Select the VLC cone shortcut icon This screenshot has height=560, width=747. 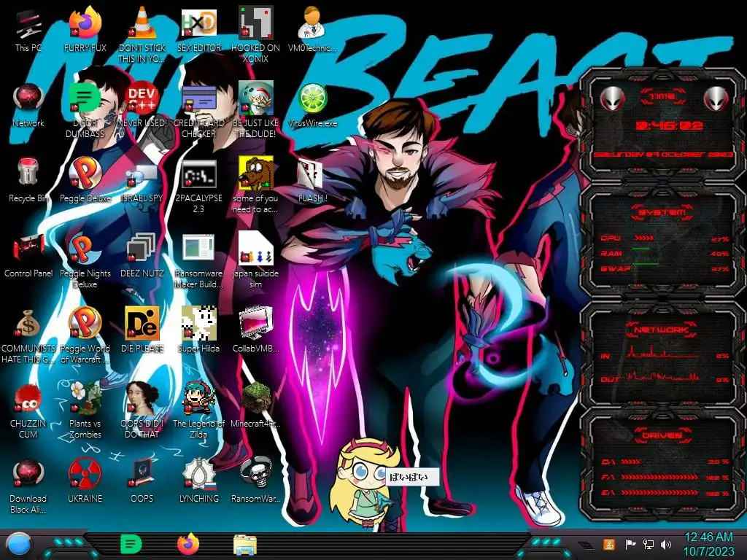pyautogui.click(x=142, y=23)
